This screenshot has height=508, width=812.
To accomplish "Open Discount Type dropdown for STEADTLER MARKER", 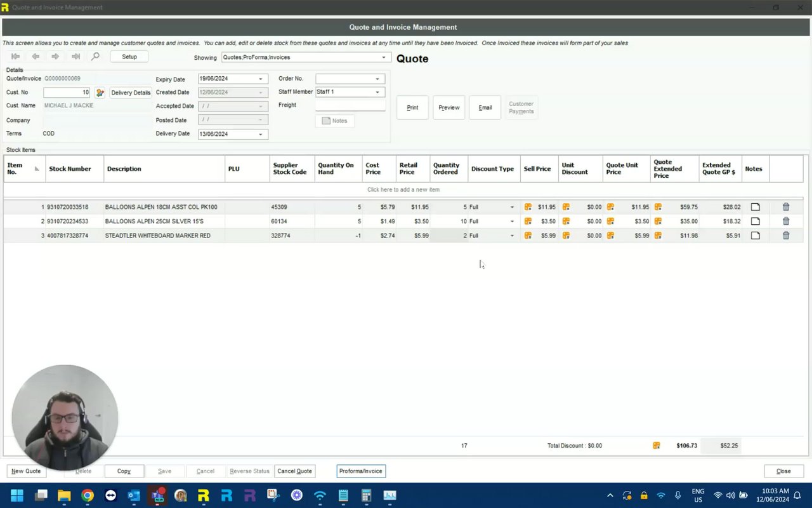I will click(512, 236).
